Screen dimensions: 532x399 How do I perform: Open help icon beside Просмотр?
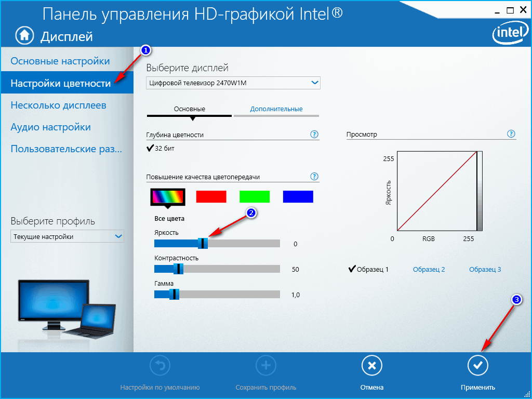tap(511, 134)
